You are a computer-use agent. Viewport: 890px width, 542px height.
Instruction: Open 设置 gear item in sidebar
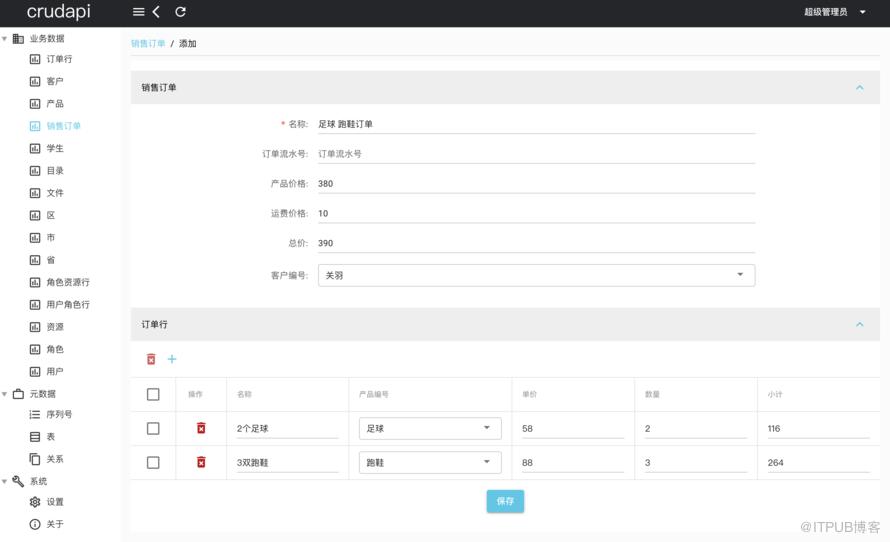[47, 502]
